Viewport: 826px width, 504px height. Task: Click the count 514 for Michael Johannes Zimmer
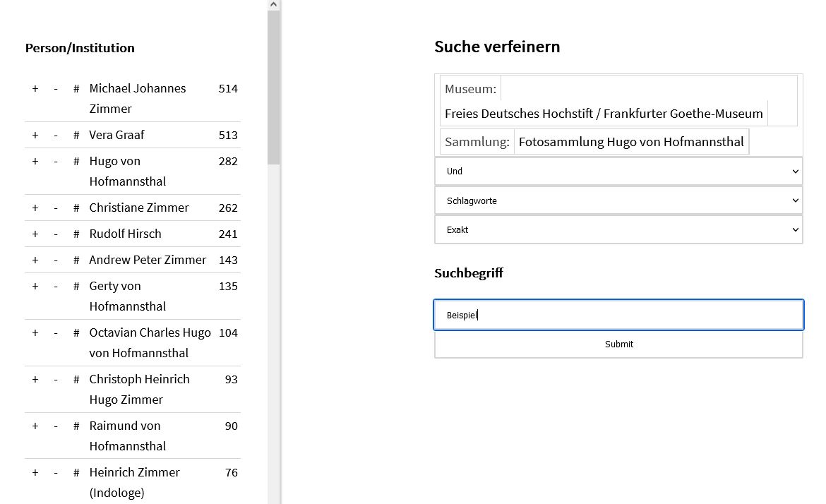click(228, 88)
